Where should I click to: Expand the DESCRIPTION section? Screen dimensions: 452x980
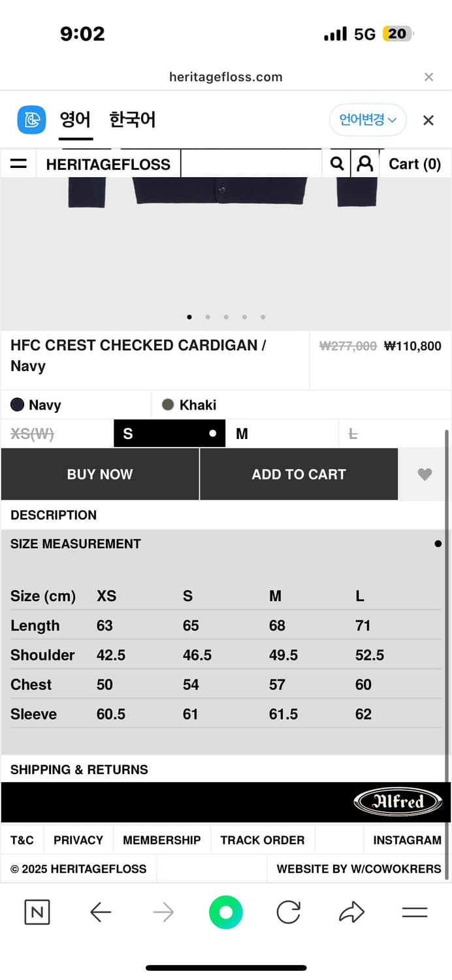[x=54, y=515]
